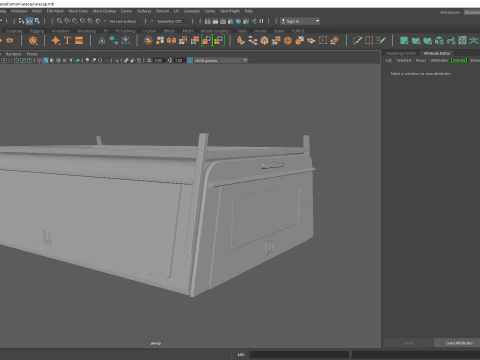This screenshot has height=360, width=480.
Task: Open the Attribute Editor List menu
Action: pyautogui.click(x=389, y=60)
